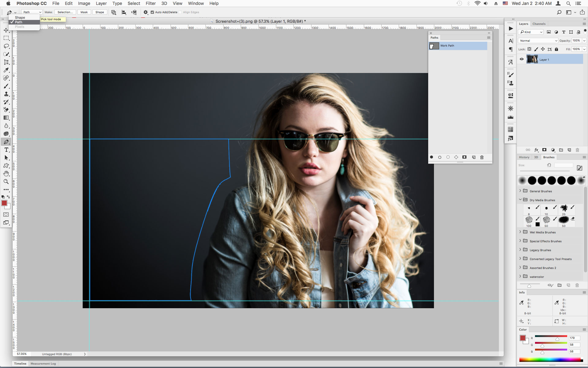The height and width of the screenshot is (368, 588).
Task: Open path alignment options
Action: [124, 12]
